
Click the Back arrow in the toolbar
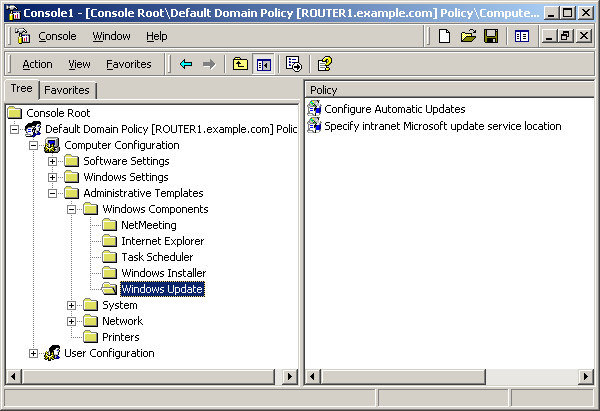pyautogui.click(x=186, y=64)
